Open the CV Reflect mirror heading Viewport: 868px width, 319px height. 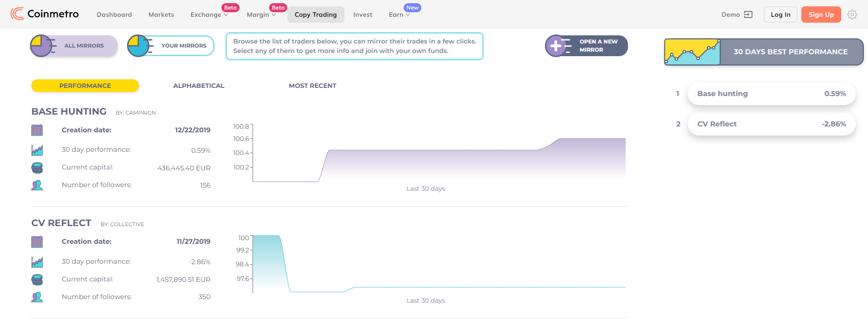61,223
